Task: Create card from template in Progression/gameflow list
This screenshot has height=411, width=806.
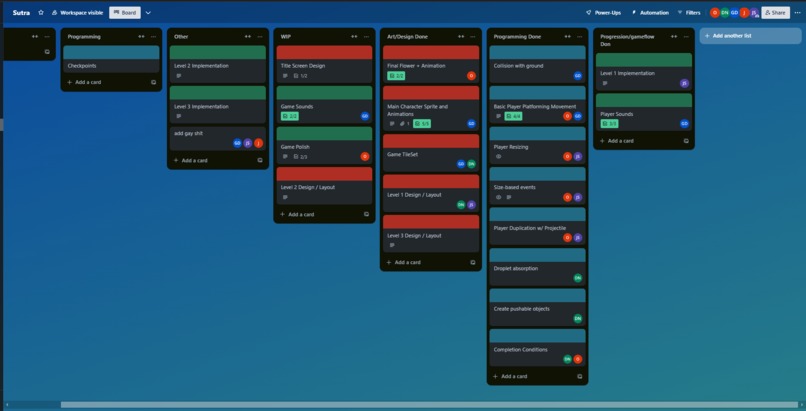Action: point(686,141)
